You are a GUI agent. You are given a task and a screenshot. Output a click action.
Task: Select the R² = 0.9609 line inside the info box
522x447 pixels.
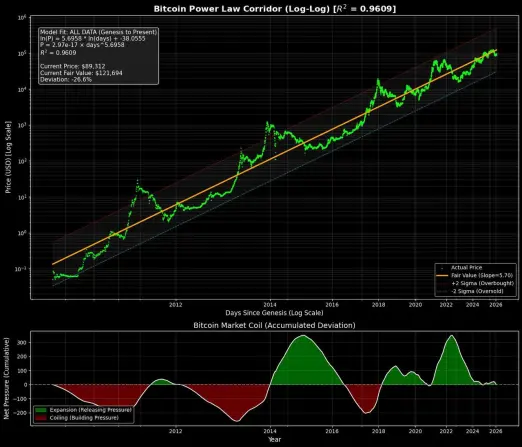coord(58,52)
